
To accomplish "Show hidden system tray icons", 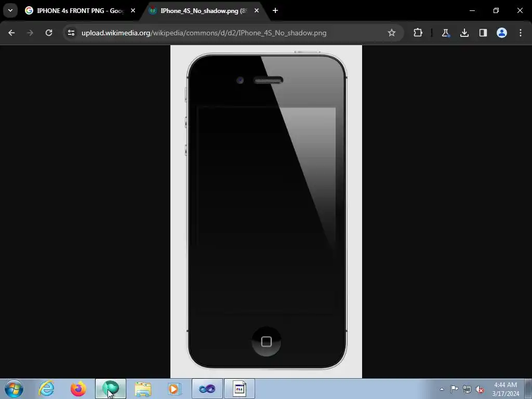I will [x=442, y=389].
